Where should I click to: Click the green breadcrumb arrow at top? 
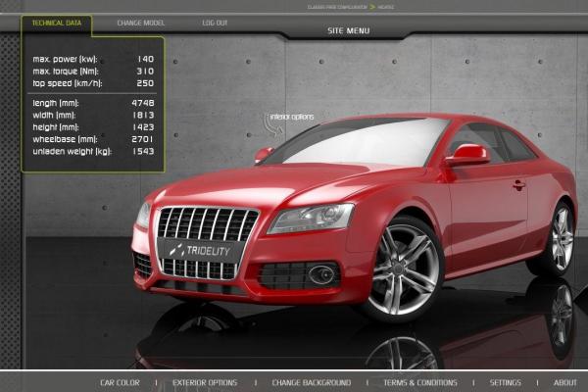click(371, 6)
